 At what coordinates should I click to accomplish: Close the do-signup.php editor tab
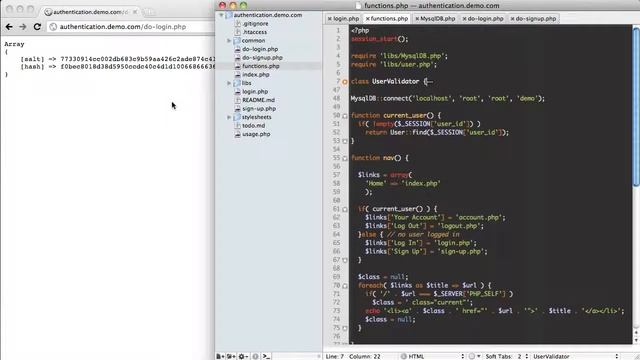[x=512, y=19]
